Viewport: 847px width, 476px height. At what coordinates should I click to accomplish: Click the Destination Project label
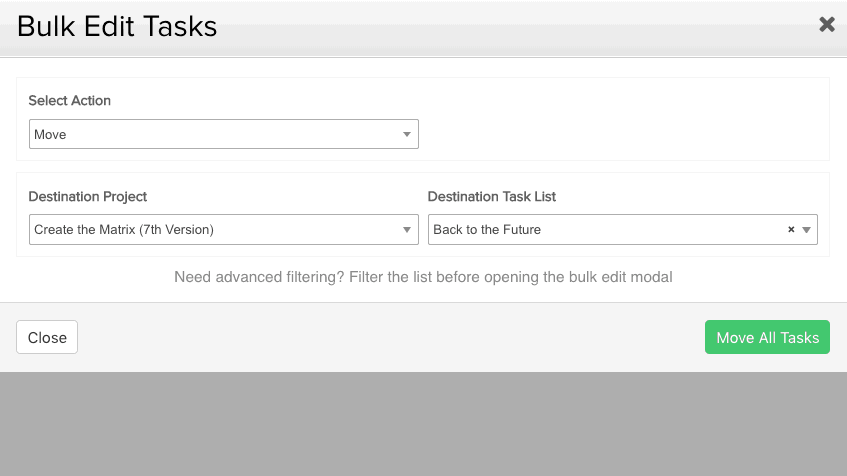88,197
